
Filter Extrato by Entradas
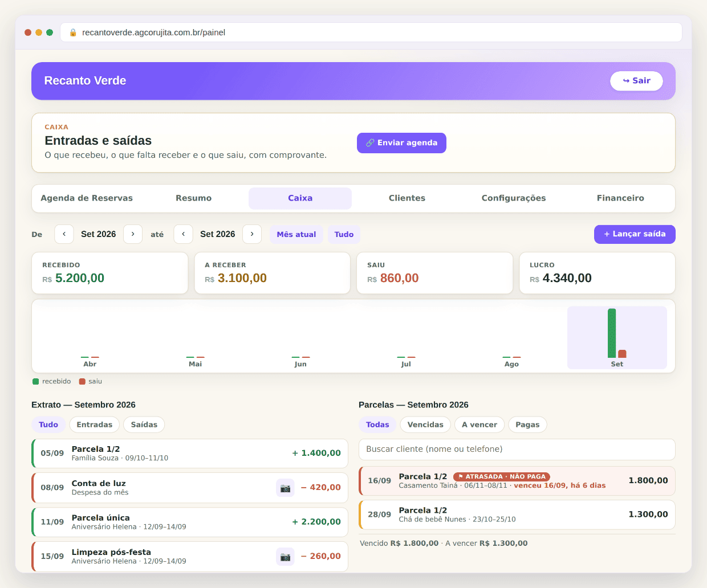tap(95, 424)
